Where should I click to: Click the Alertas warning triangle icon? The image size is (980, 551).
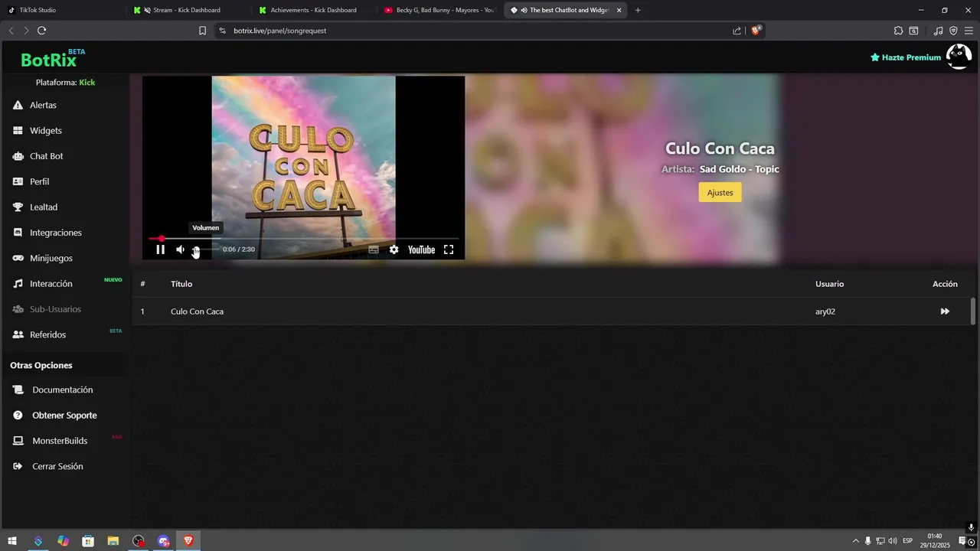coord(18,105)
